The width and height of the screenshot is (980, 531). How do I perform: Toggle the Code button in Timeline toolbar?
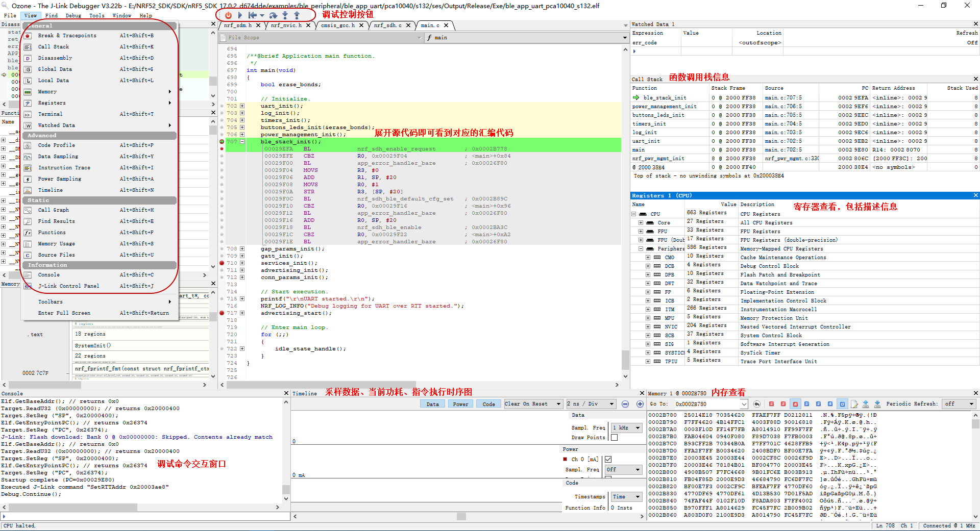(488, 404)
